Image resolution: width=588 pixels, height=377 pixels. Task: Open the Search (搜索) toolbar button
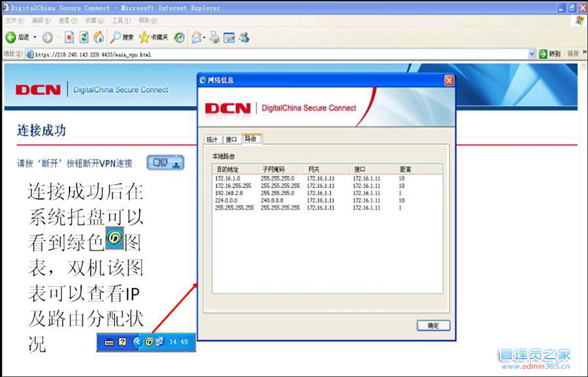122,37
